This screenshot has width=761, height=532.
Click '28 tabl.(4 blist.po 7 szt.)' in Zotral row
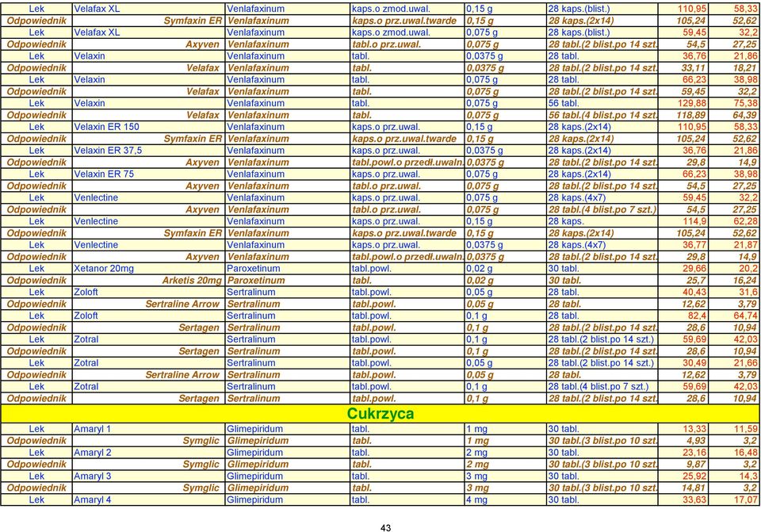click(598, 387)
